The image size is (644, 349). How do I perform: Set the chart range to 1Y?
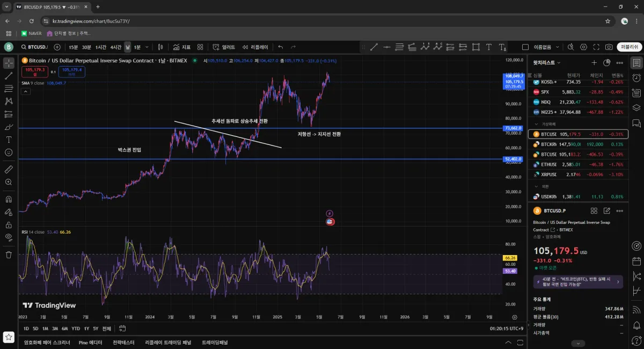(86, 329)
